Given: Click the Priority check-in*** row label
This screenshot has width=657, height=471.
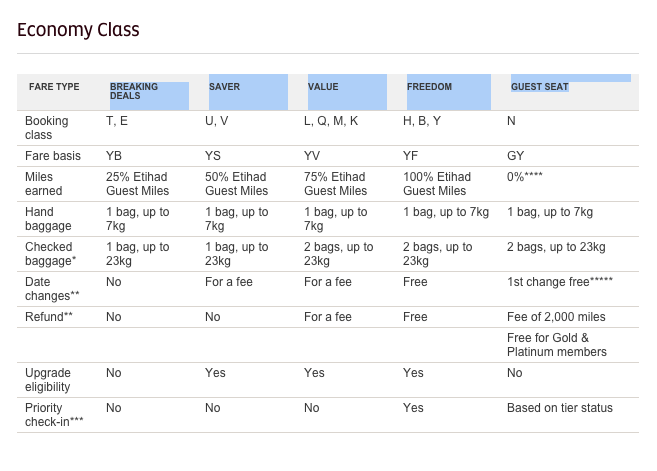Looking at the screenshot, I should click(x=54, y=415).
